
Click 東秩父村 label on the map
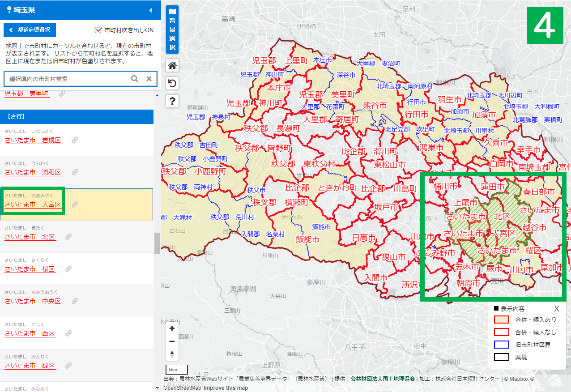[319, 164]
